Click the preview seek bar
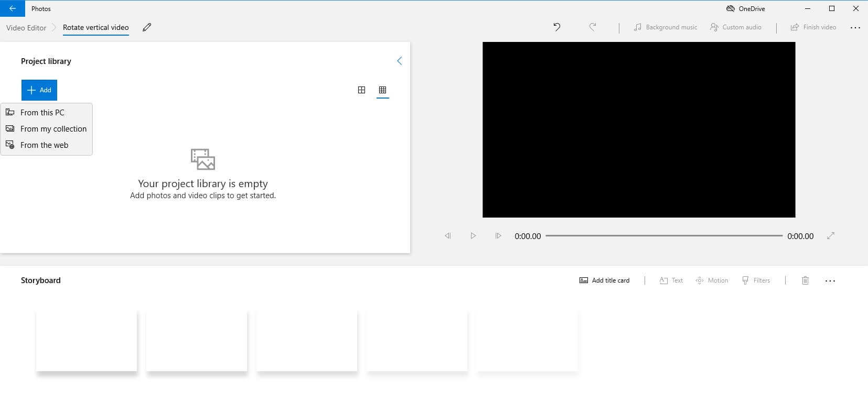Viewport: 868px width, 400px height. pos(664,236)
